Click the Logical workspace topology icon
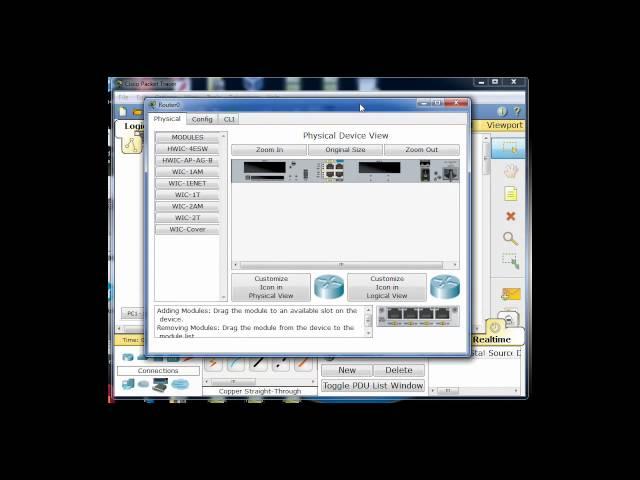640x480 pixels. 131,144
